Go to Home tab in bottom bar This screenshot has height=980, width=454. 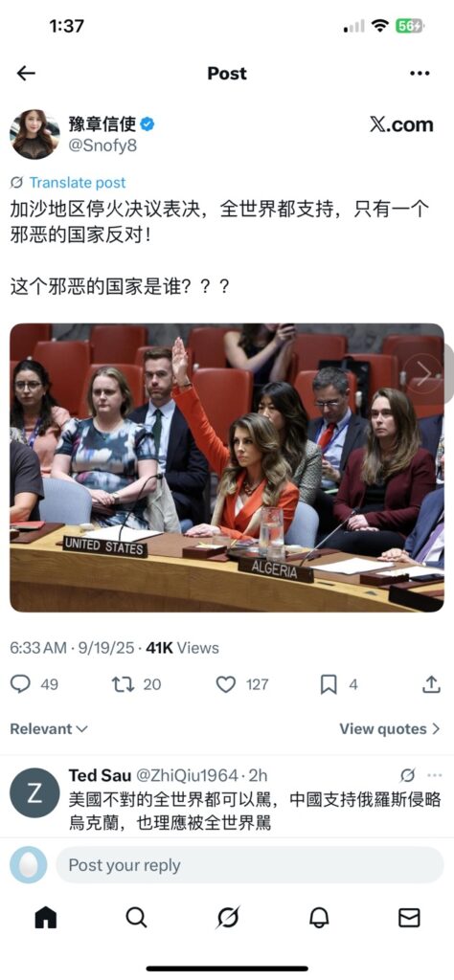point(46,918)
